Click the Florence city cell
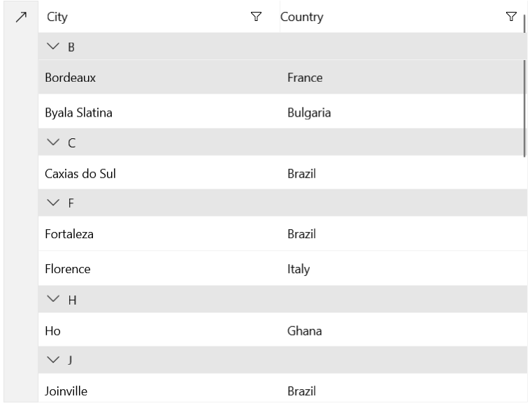This screenshot has height=415, width=532. point(68,268)
